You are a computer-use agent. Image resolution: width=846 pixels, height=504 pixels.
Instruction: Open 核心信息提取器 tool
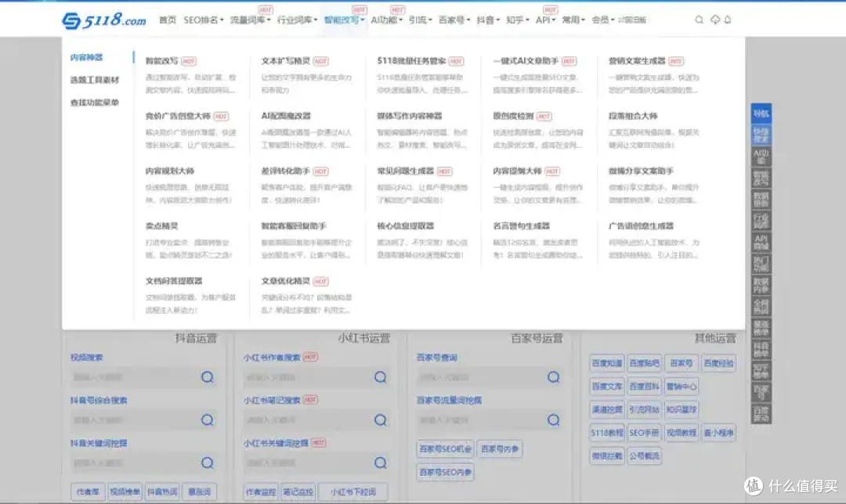click(x=405, y=226)
